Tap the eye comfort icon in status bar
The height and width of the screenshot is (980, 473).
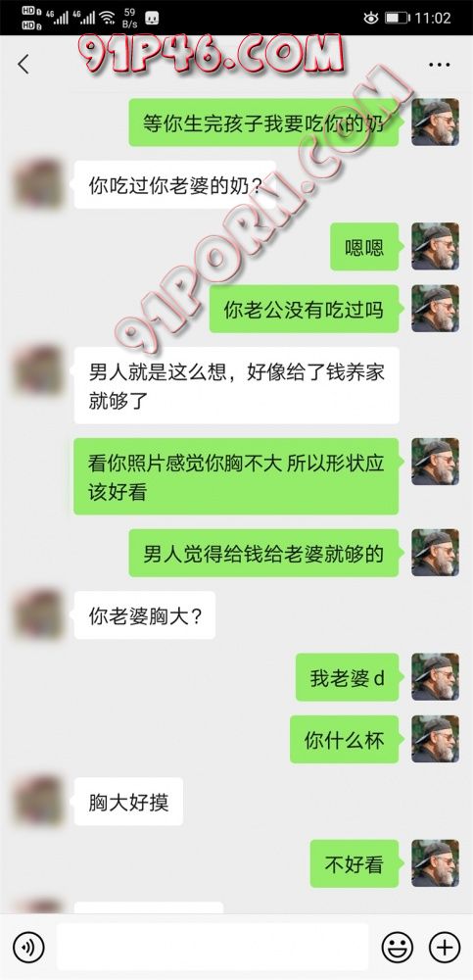[x=370, y=18]
